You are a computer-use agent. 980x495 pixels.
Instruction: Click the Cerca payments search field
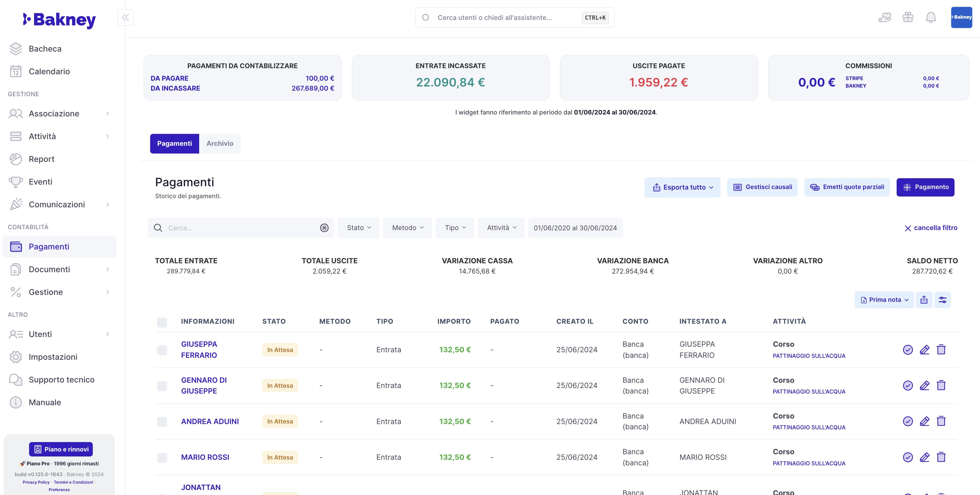(241, 228)
